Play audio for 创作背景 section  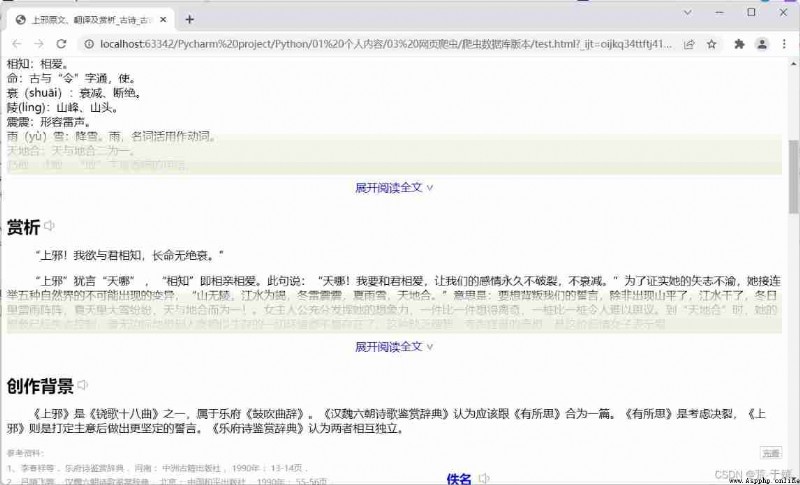coord(82,385)
